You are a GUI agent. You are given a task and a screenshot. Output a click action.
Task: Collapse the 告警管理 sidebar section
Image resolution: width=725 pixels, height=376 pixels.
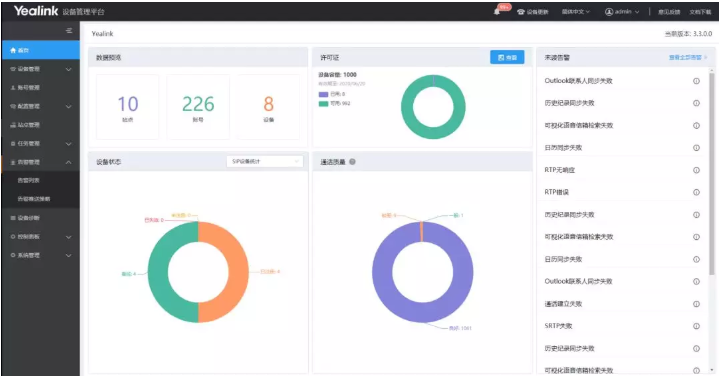68,162
